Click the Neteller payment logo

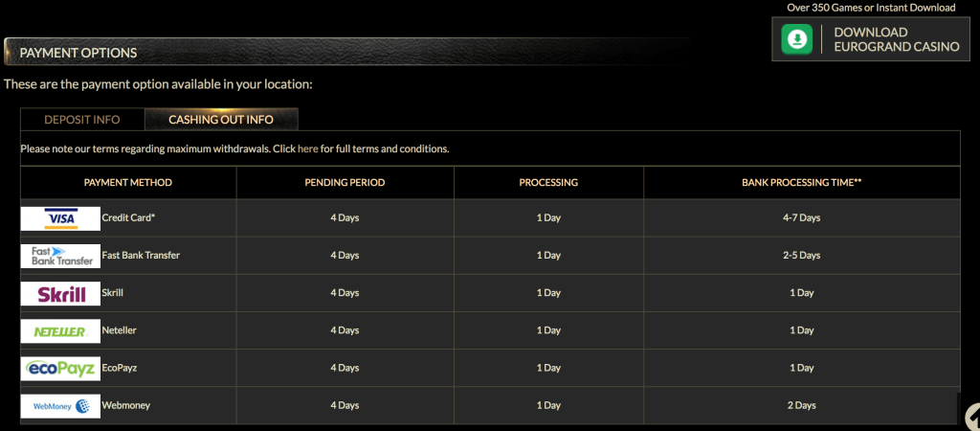[x=60, y=330]
